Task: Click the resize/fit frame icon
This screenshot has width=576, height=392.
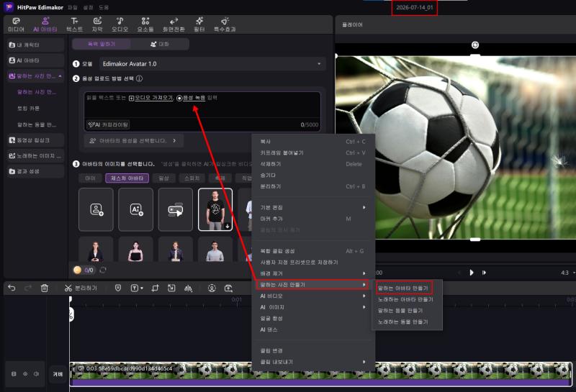Action: 171,288
